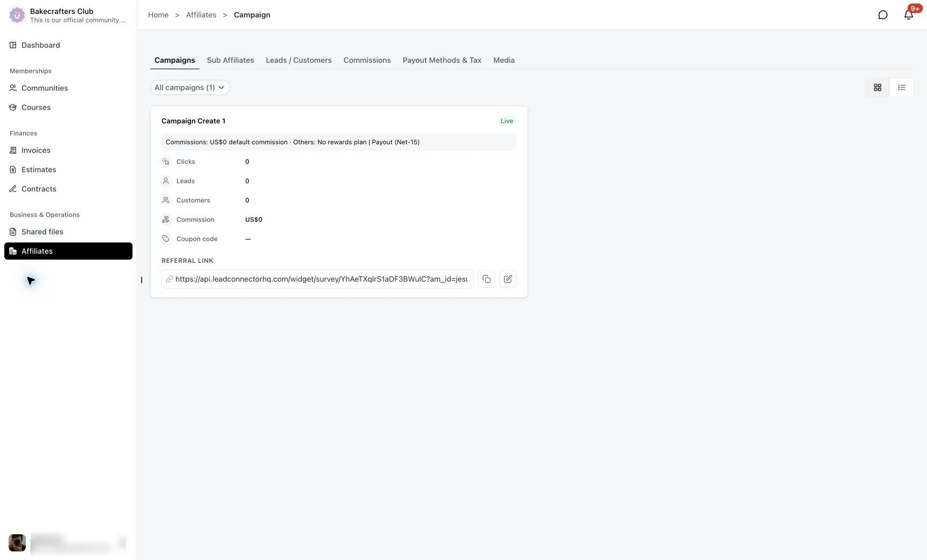
Task: Open Payout Methods & Tax tab
Action: [x=442, y=60]
